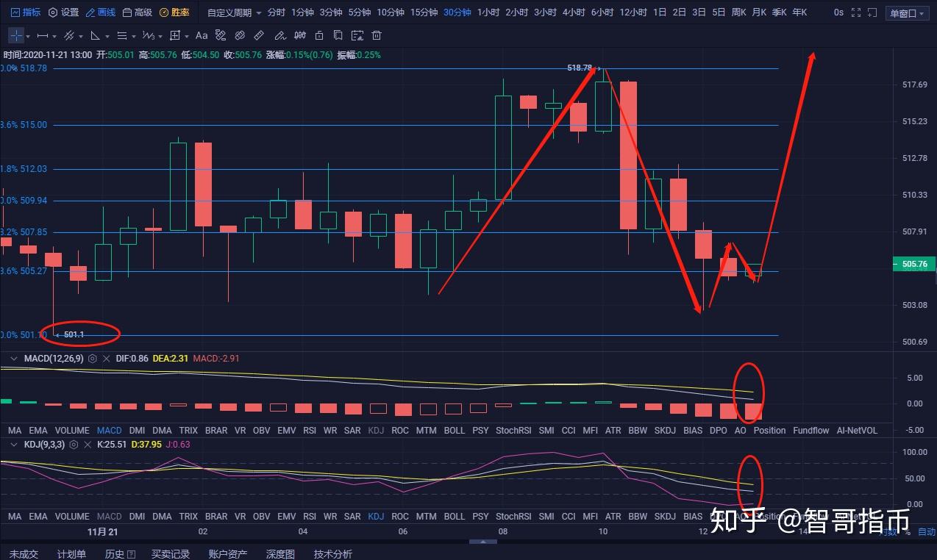
Task: Open the 指标 indicators panel
Action: point(26,12)
